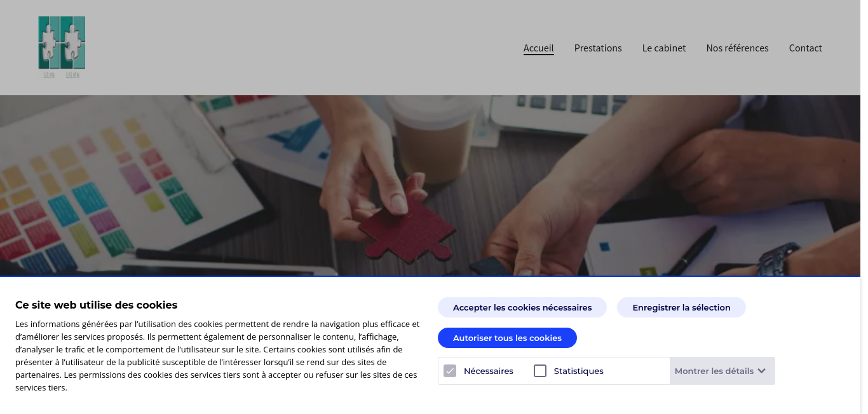
Task: Select Autoriser tous les cookies
Action: pyautogui.click(x=507, y=338)
